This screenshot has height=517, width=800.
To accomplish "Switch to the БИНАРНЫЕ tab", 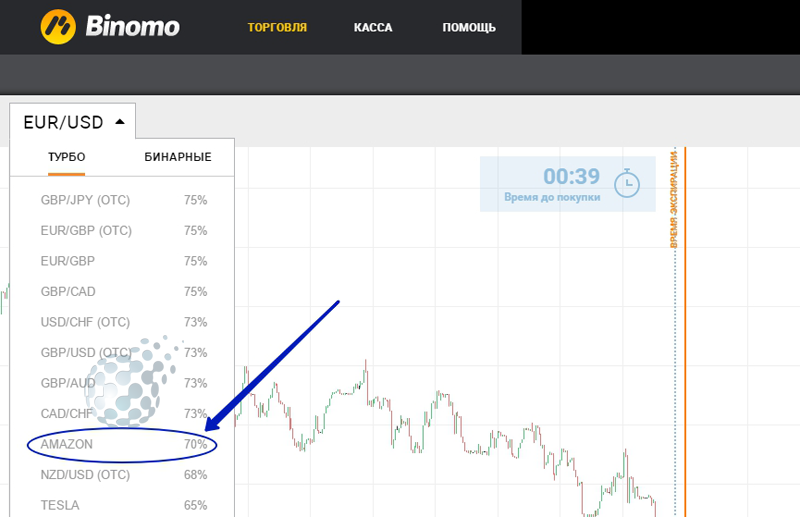I will [x=178, y=157].
